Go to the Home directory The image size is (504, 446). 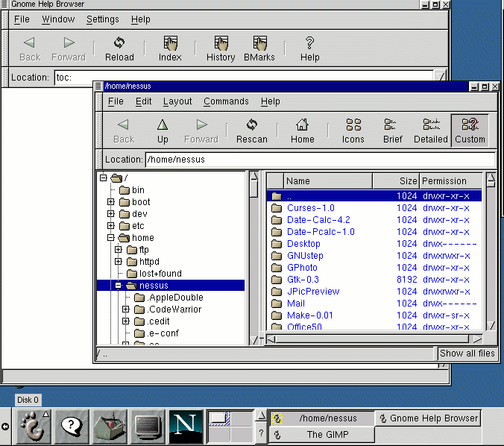click(302, 131)
